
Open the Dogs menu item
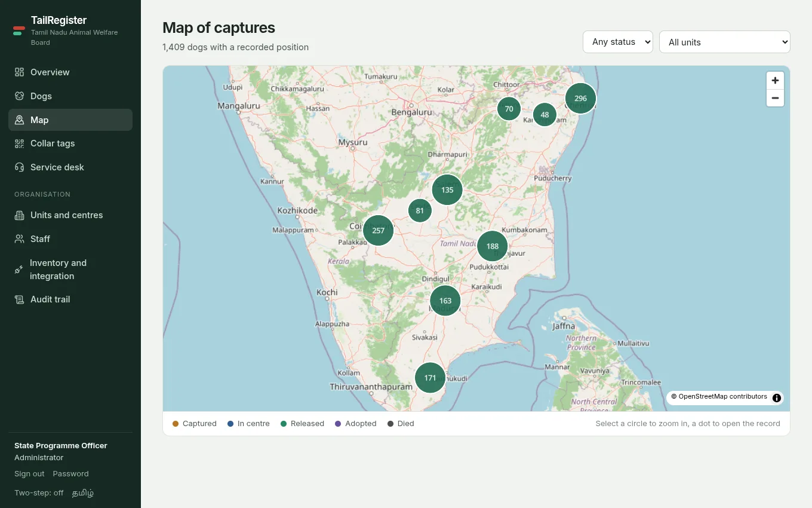coord(70,96)
